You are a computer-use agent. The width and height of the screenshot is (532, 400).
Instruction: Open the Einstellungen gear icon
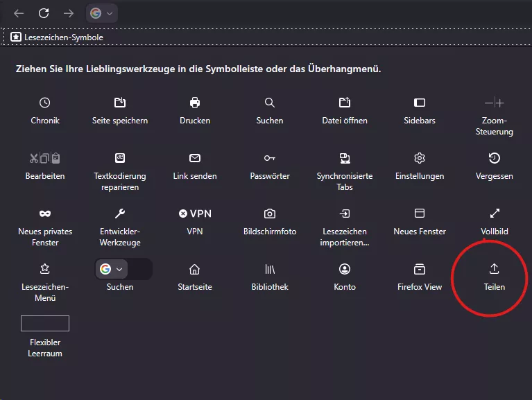(420, 158)
